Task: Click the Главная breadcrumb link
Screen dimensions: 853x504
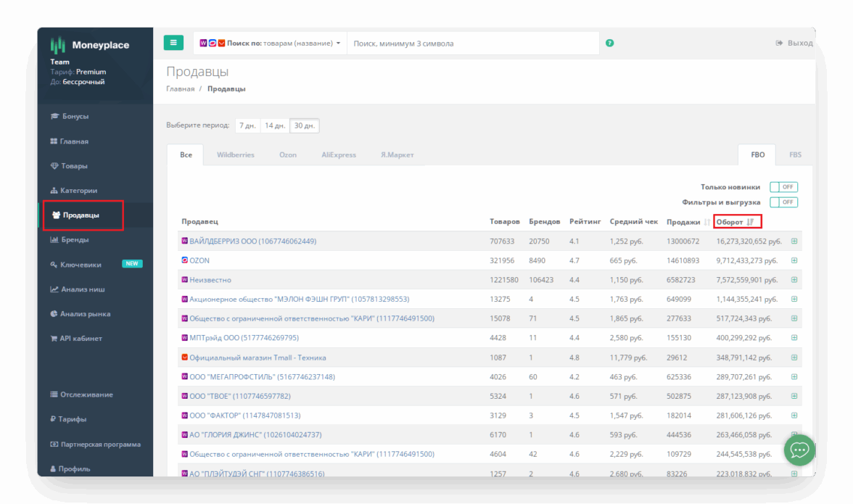Action: pos(180,88)
